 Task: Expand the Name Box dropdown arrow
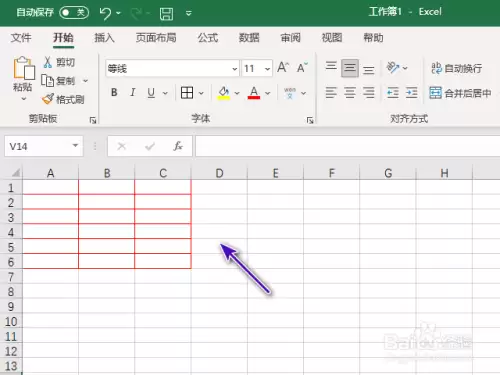coord(75,146)
